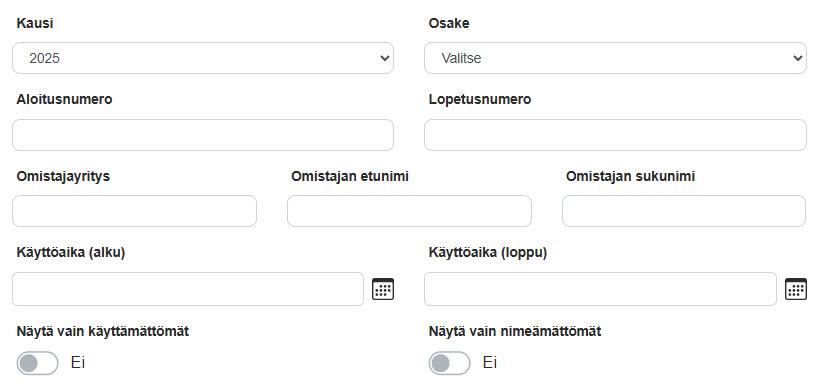This screenshot has width=821, height=389.
Task: Open calendar picker for Käyttöaika (alku)
Action: 383,289
